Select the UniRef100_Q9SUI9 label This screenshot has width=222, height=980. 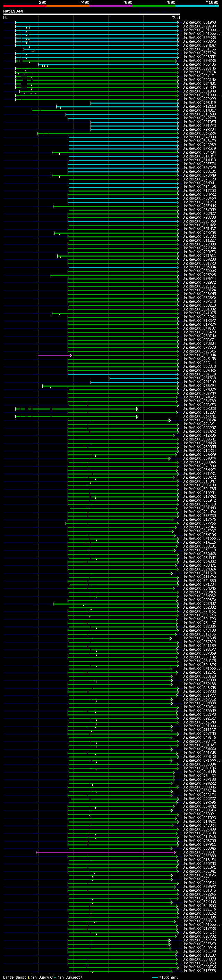tap(199, 103)
